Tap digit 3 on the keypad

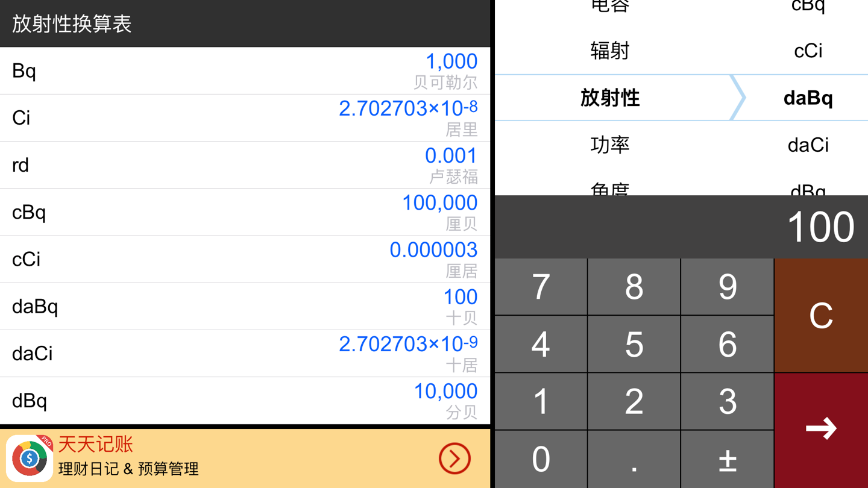(x=728, y=401)
